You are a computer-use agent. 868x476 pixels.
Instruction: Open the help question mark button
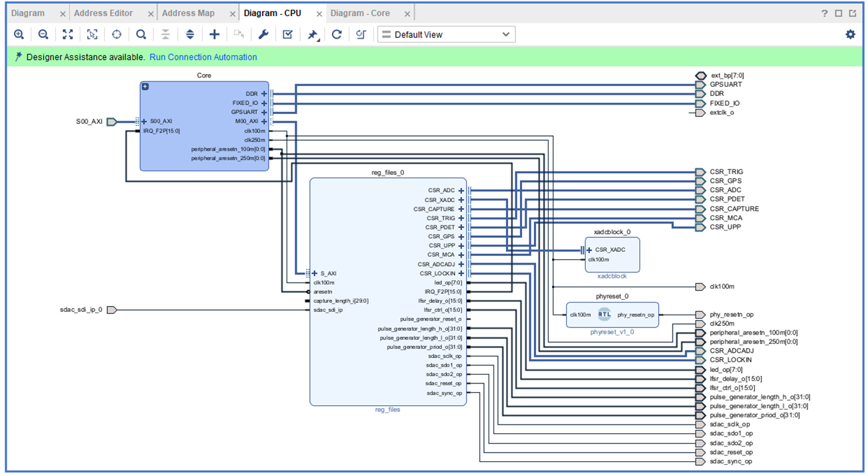(825, 13)
